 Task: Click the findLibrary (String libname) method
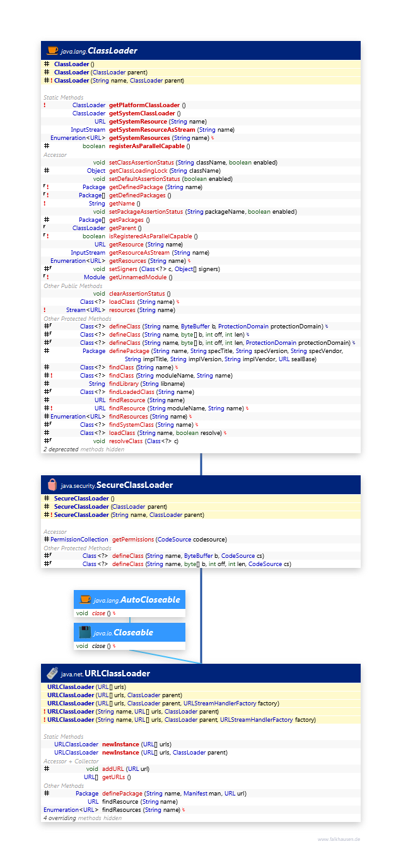[146, 384]
